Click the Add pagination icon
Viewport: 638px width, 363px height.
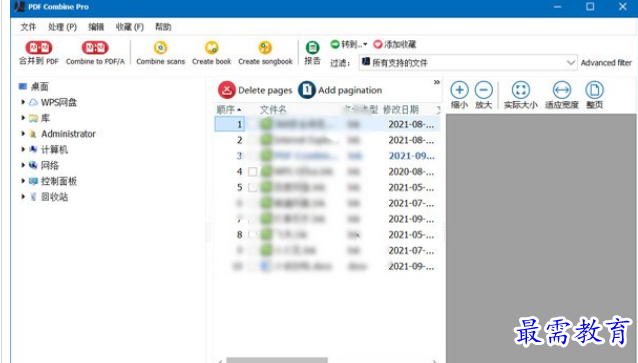coord(307,90)
